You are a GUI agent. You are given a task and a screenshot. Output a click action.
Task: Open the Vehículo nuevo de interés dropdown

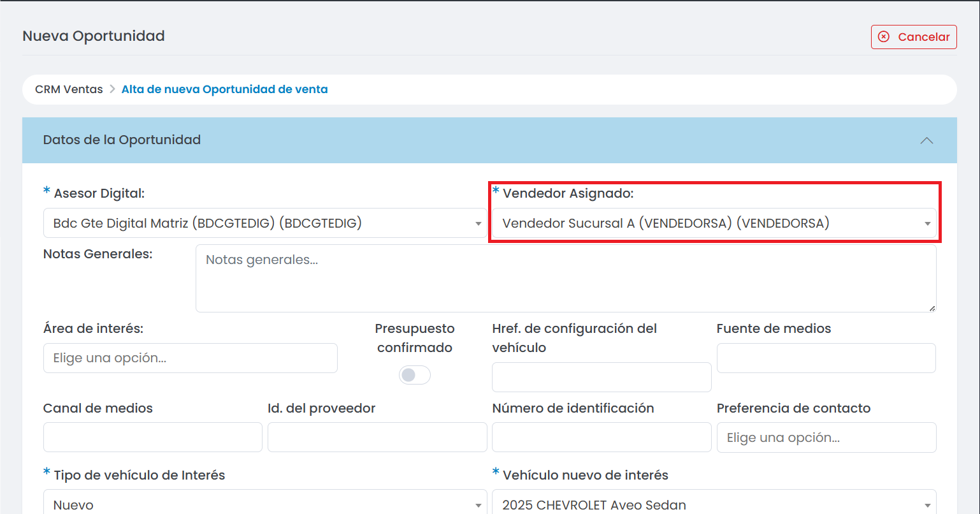pos(714,503)
